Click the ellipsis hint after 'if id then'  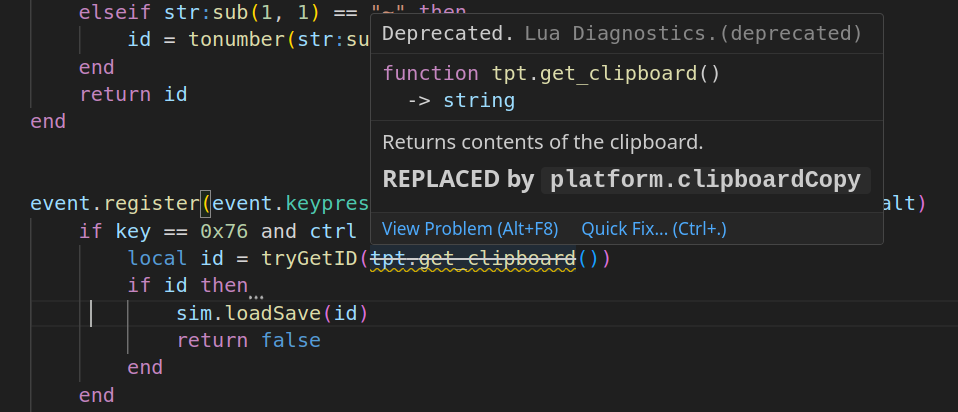[256, 295]
